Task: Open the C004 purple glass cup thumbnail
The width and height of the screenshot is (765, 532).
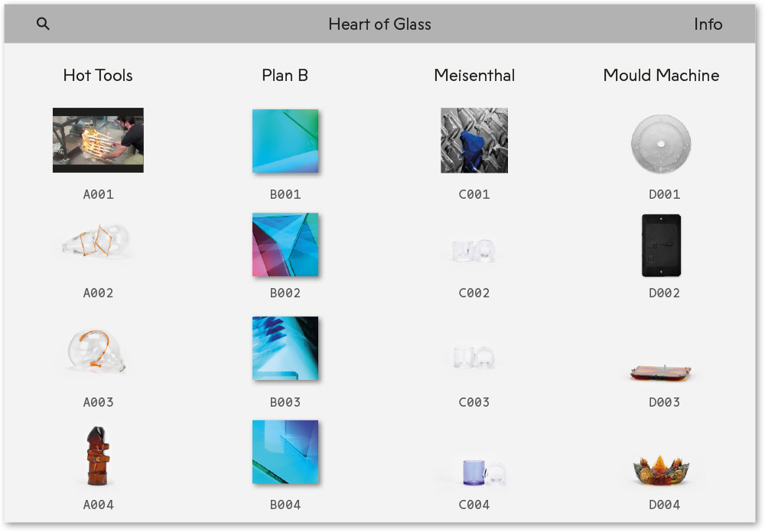Action: (484, 472)
